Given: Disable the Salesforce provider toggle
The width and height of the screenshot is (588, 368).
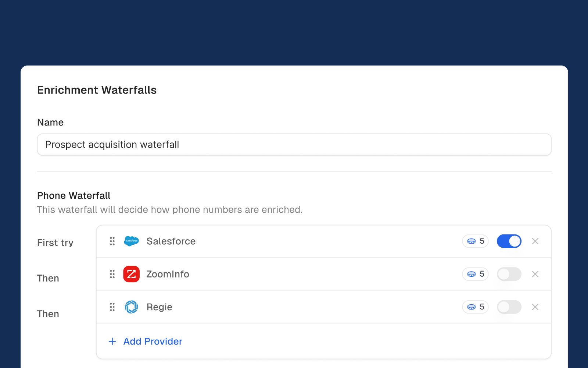Looking at the screenshot, I should click(x=509, y=241).
